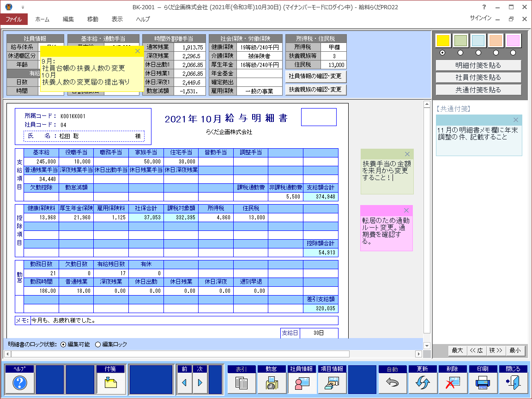Click vertical scrollbar up arrow
Screen dimensions: 532x399
(x=427, y=104)
